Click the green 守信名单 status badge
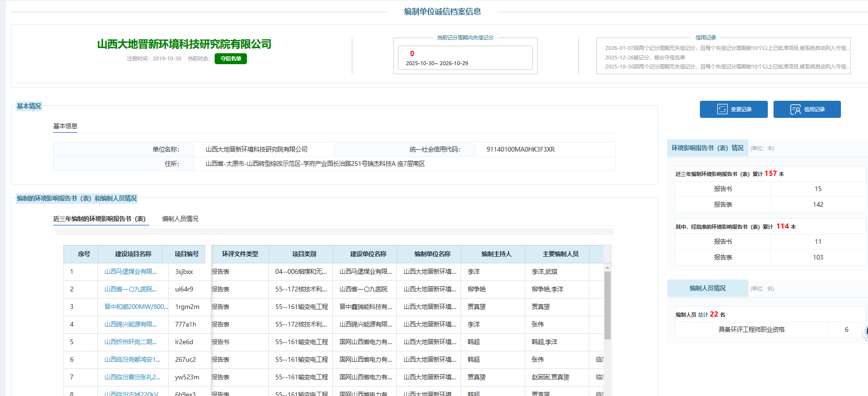 click(231, 58)
